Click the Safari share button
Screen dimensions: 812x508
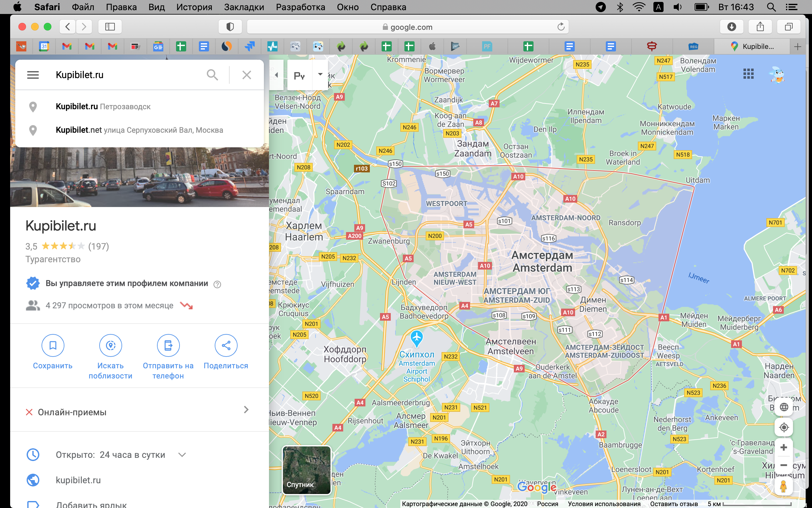click(760, 27)
